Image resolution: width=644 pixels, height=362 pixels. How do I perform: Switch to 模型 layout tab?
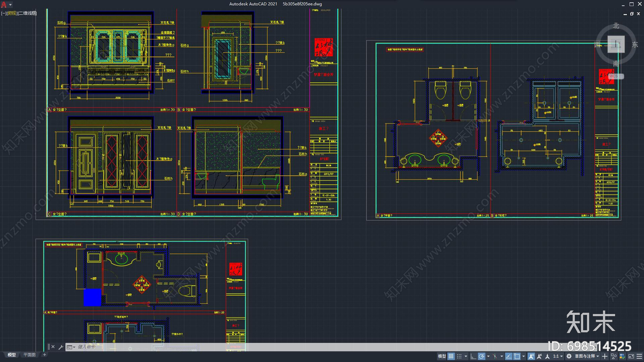click(x=11, y=355)
